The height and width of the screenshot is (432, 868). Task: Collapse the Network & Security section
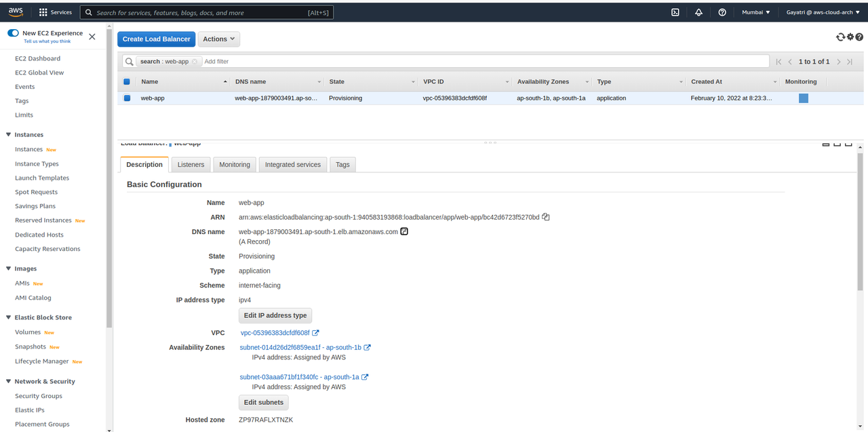8,382
